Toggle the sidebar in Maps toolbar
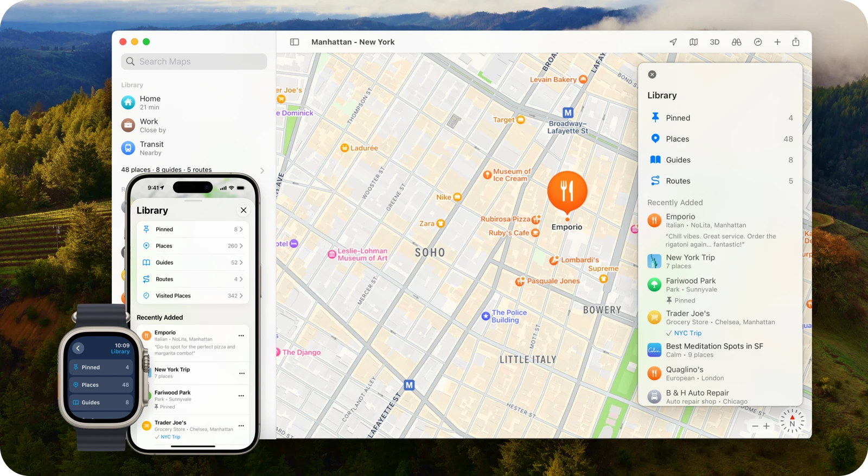The image size is (868, 476). point(295,42)
